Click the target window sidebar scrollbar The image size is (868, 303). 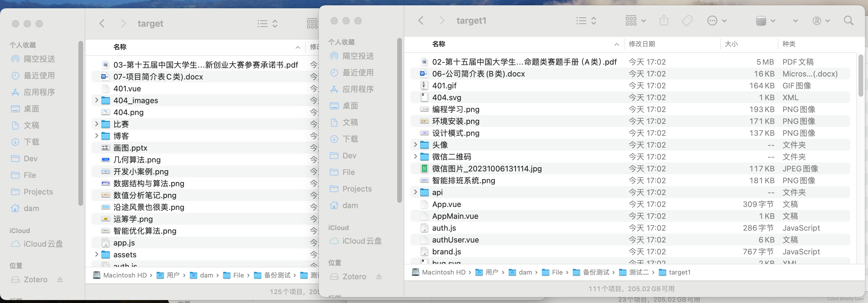tap(80, 123)
